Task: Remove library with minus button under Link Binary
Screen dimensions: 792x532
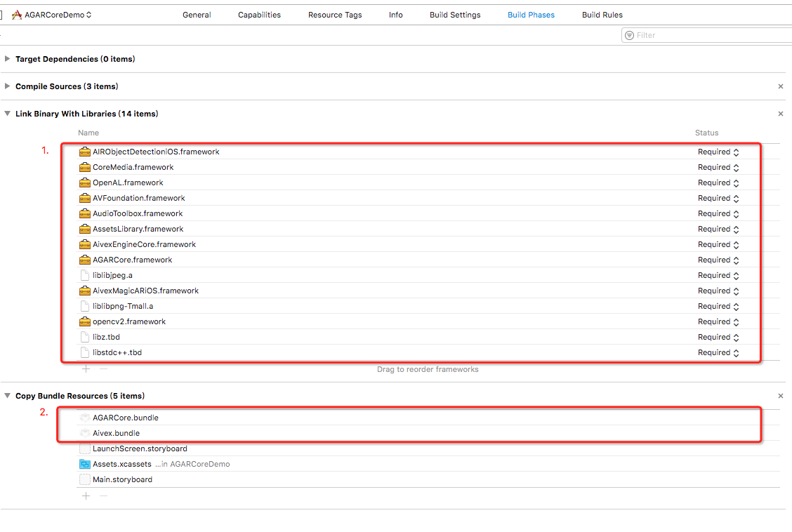Action: [x=103, y=369]
